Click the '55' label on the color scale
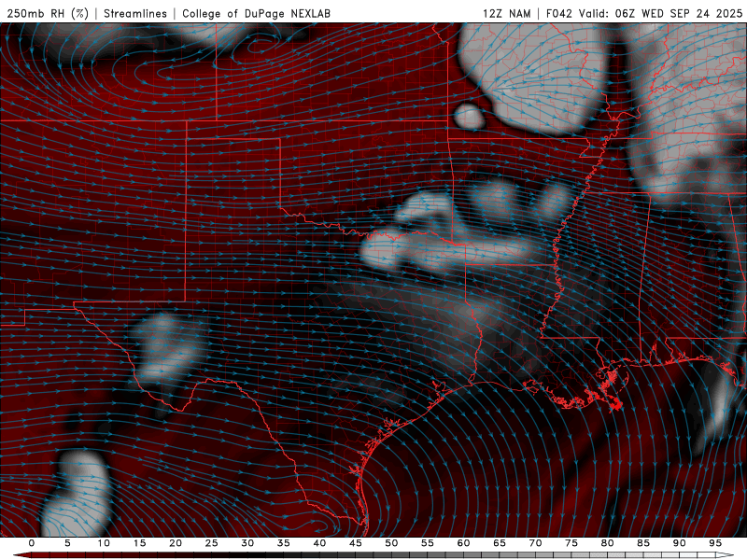The width and height of the screenshot is (747, 560). pos(428,543)
